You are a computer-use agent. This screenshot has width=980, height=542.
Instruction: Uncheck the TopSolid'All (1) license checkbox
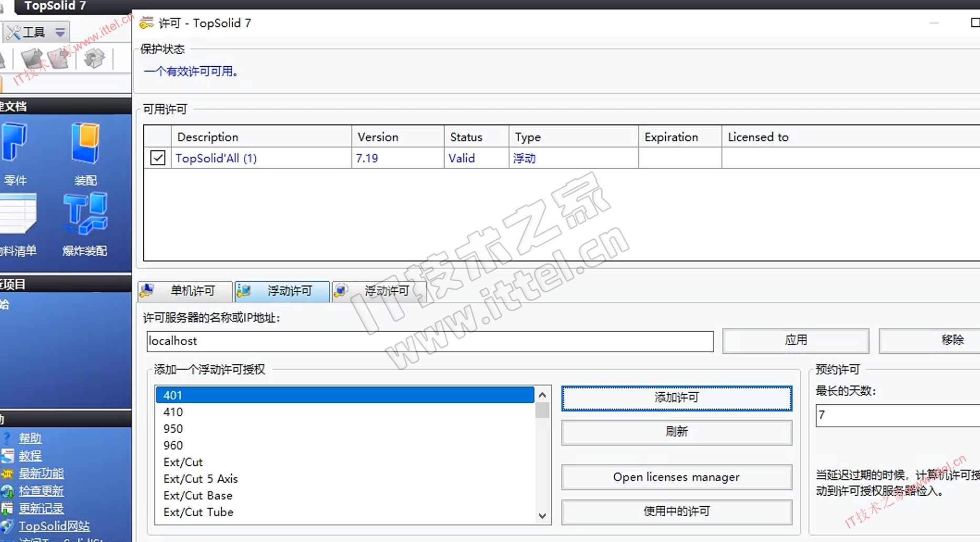158,158
